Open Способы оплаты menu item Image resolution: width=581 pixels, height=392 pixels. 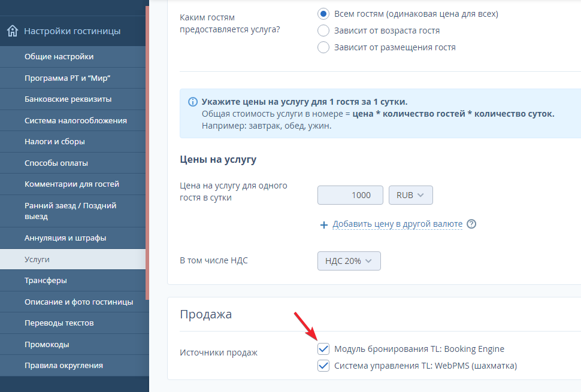[72, 163]
